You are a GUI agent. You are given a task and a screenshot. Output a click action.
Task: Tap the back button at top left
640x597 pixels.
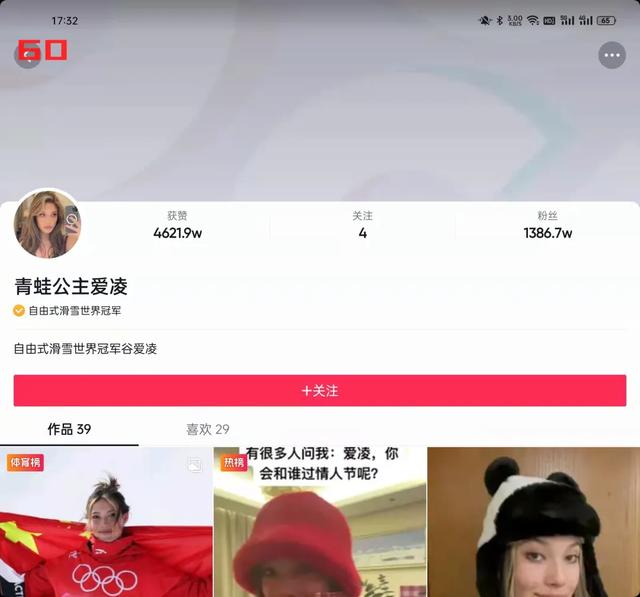point(27,55)
